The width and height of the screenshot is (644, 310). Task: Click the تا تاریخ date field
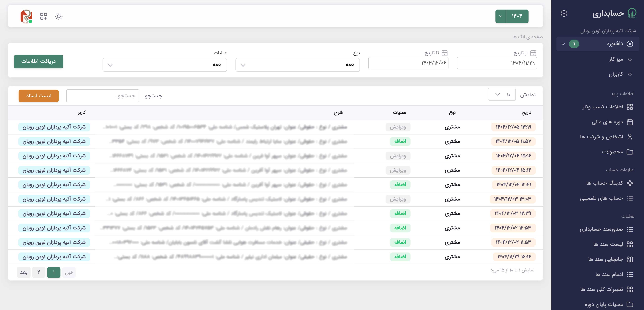408,63
